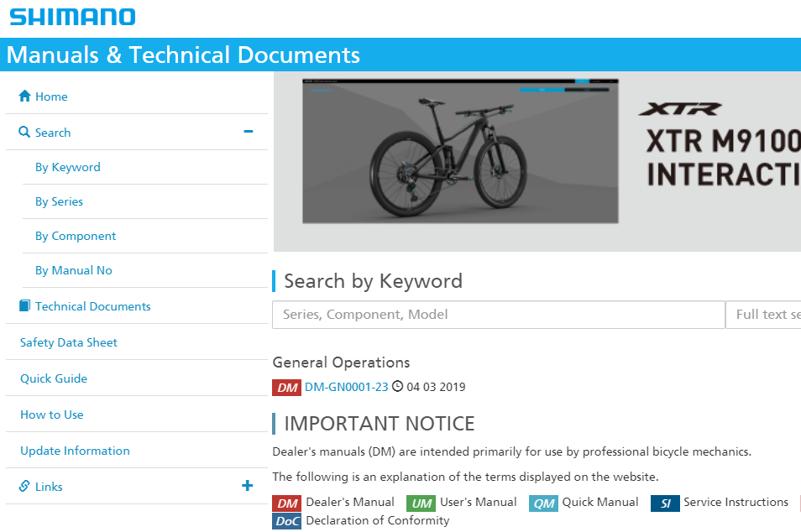This screenshot has height=532, width=801.
Task: Open the How to Use link
Action: click(x=51, y=415)
